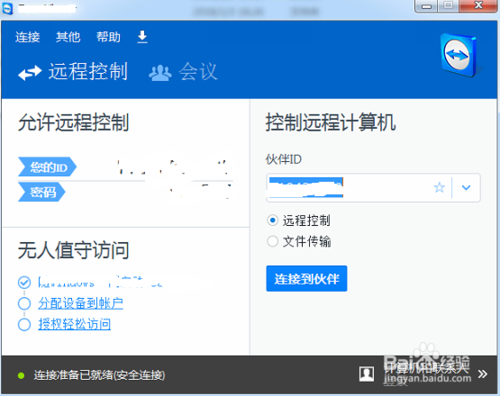Image resolution: width=500 pixels, height=396 pixels.
Task: Click the 连接到伙伴 button
Action: pyautogui.click(x=307, y=279)
